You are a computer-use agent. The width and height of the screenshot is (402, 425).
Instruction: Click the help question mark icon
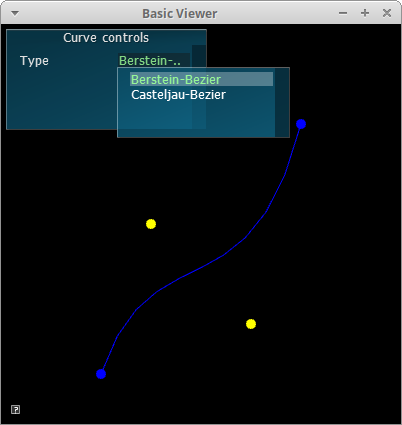(x=15, y=410)
